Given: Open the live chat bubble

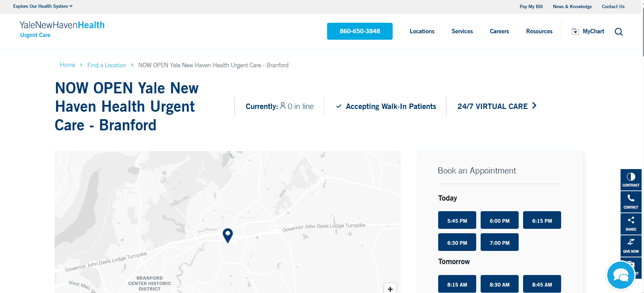Looking at the screenshot, I should [x=621, y=275].
